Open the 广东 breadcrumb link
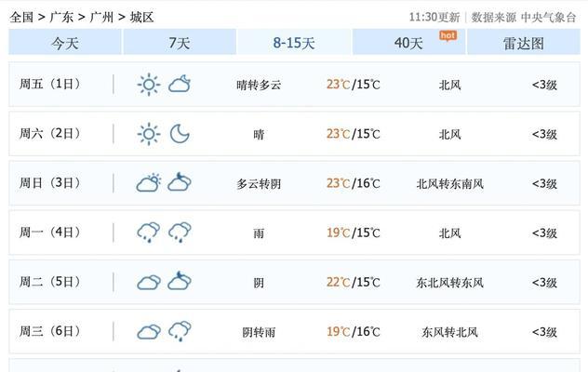The width and height of the screenshot is (588, 372). (x=61, y=18)
